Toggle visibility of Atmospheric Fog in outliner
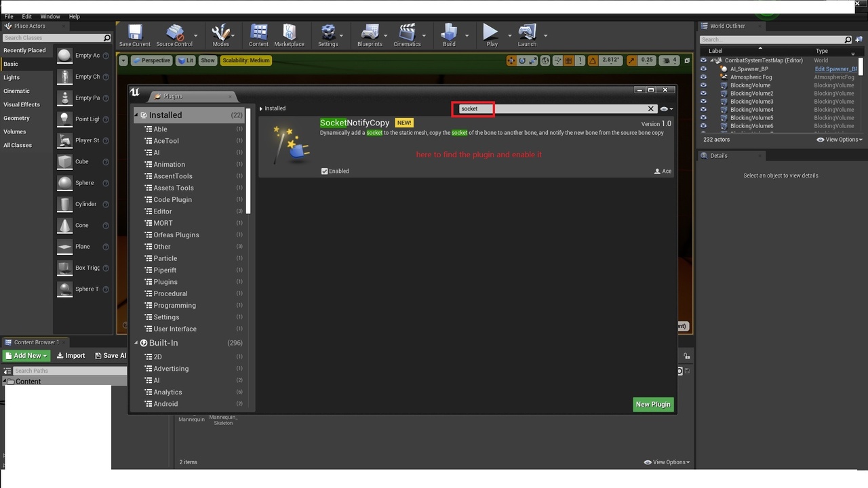 click(x=703, y=77)
